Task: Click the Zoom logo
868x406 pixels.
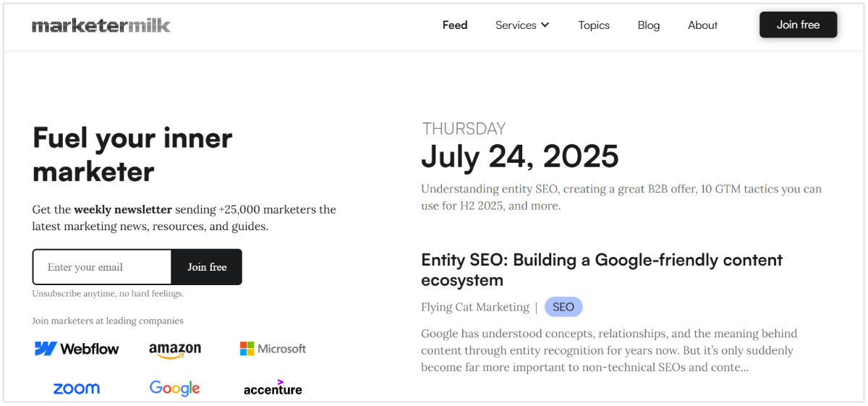Action: click(77, 389)
